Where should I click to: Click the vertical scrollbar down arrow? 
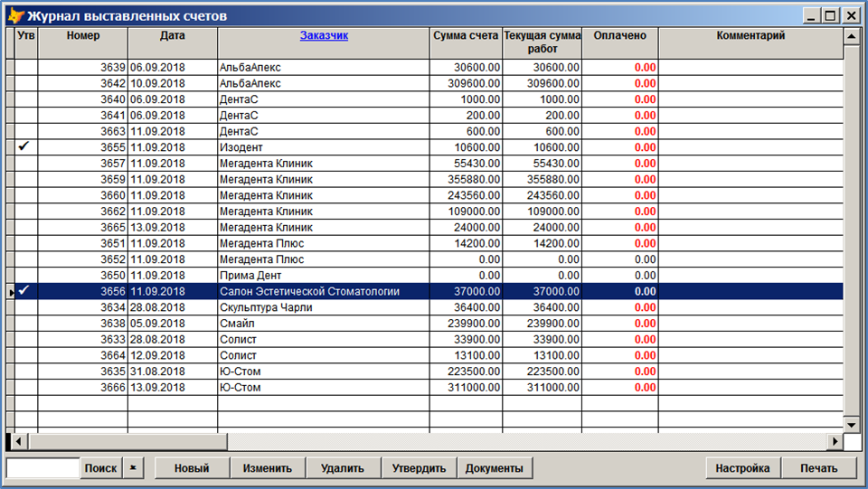click(x=850, y=424)
